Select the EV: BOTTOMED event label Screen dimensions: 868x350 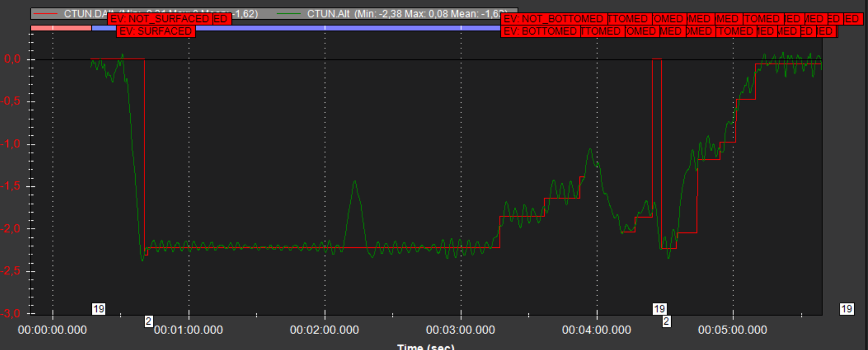540,31
